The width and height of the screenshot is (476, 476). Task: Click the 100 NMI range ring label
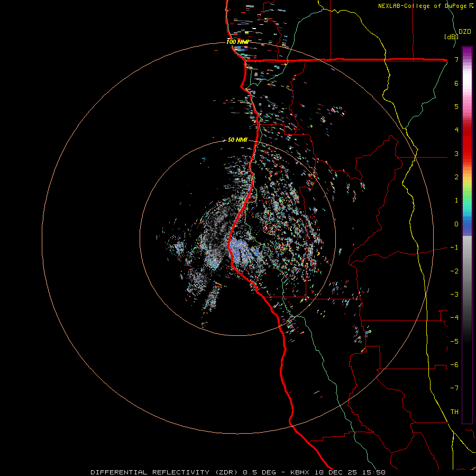[x=237, y=42]
